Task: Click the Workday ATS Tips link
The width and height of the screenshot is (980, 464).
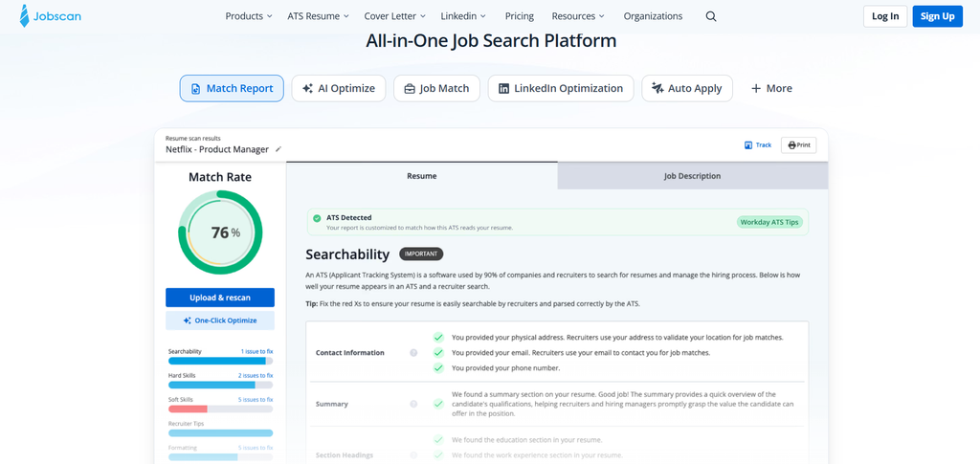Action: pos(769,222)
